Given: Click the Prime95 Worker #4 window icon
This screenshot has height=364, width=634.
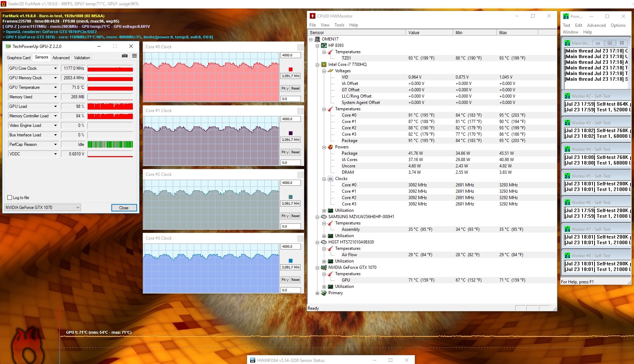Looking at the screenshot, I should coord(567,149).
